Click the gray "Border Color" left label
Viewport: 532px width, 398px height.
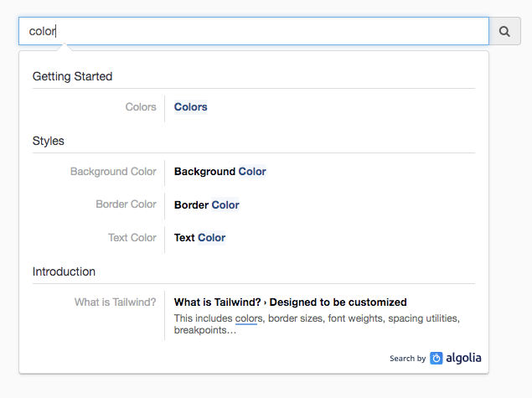click(126, 204)
